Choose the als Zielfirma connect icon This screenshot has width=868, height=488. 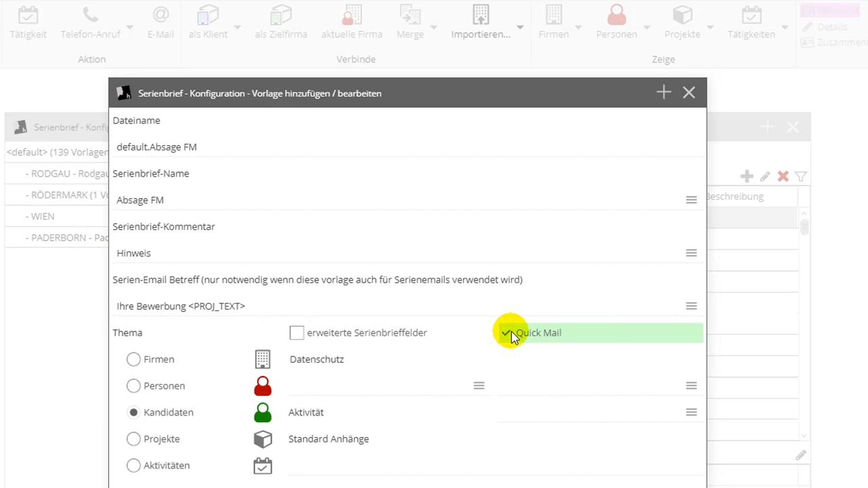click(x=281, y=15)
